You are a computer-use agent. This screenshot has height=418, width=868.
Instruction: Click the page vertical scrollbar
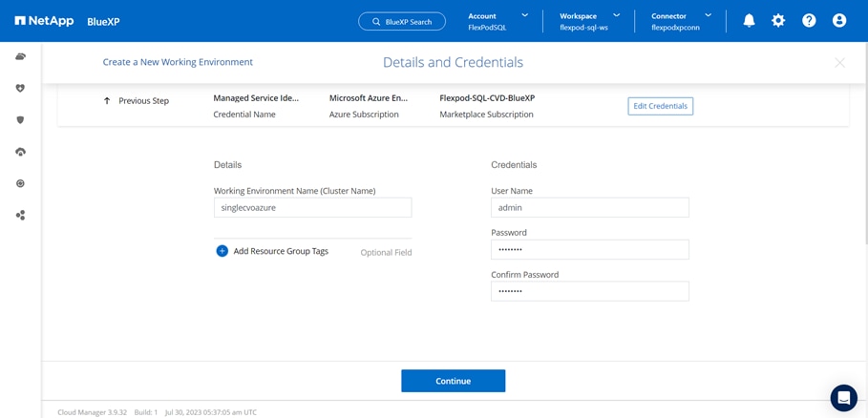coord(865,144)
